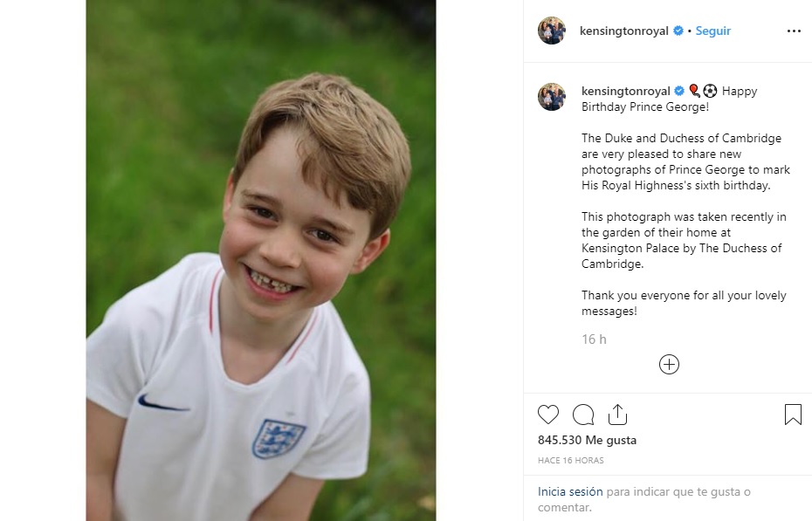Viewport: 812px width, 521px height.
Task: Click the photo of the smiling boy
Action: click(261, 260)
